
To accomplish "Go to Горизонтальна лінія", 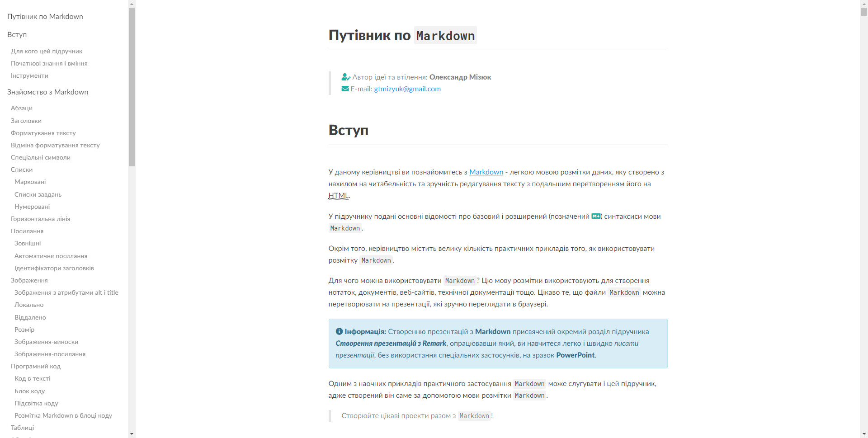I will tap(41, 219).
